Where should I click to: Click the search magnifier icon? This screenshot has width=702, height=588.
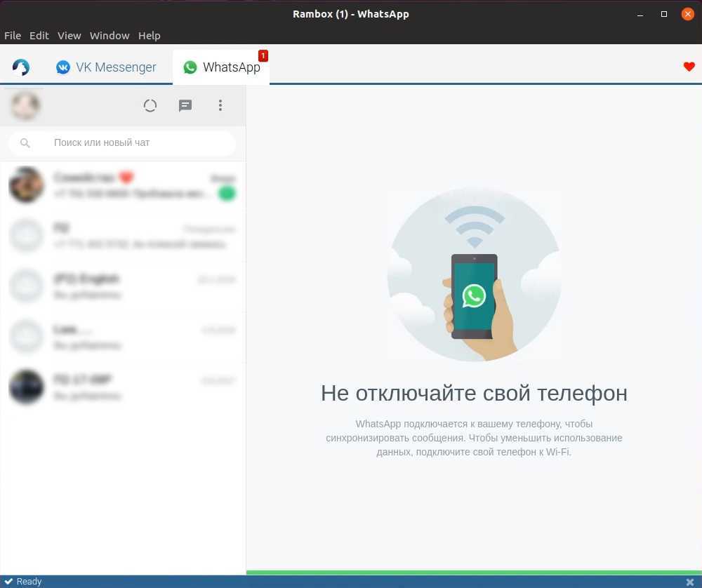(25, 142)
